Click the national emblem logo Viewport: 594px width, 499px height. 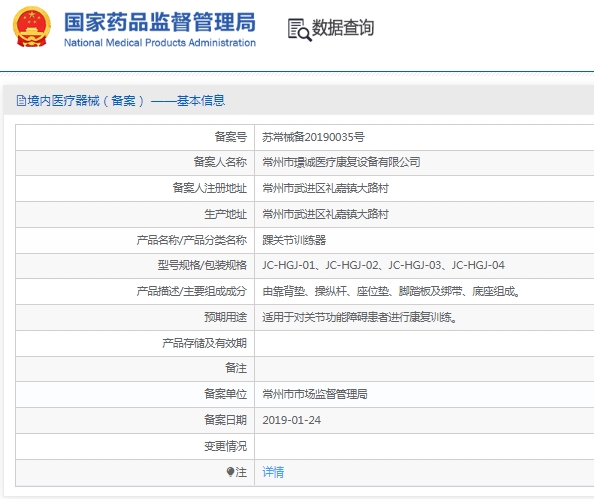[x=32, y=27]
